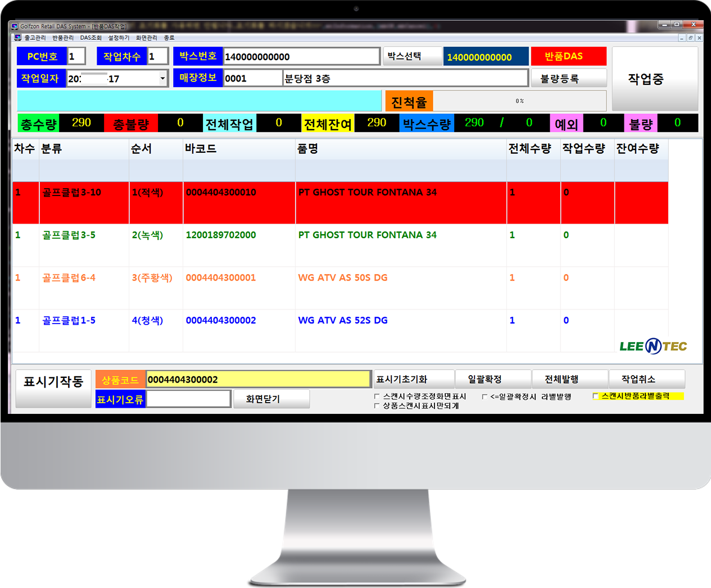The height and width of the screenshot is (588, 711).
Task: Click the app icon in the title bar
Action: click(x=15, y=26)
